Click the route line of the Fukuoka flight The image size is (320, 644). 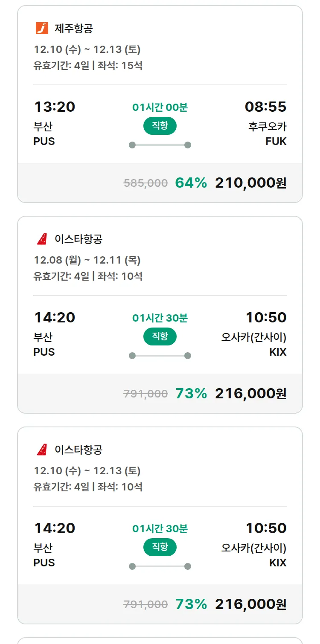pyautogui.click(x=160, y=145)
